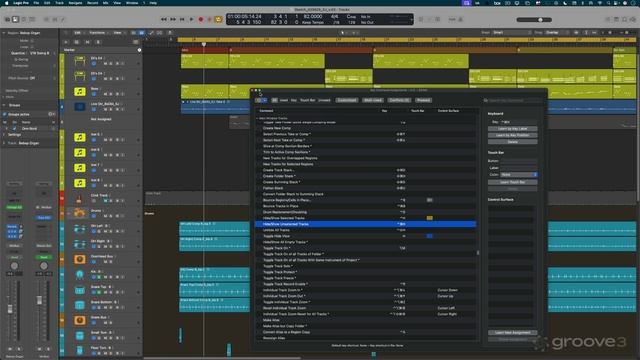Image resolution: width=640 pixels, height=360 pixels.
Task: Select the Unhide All Tracks command row
Action: pyautogui.click(x=365, y=230)
